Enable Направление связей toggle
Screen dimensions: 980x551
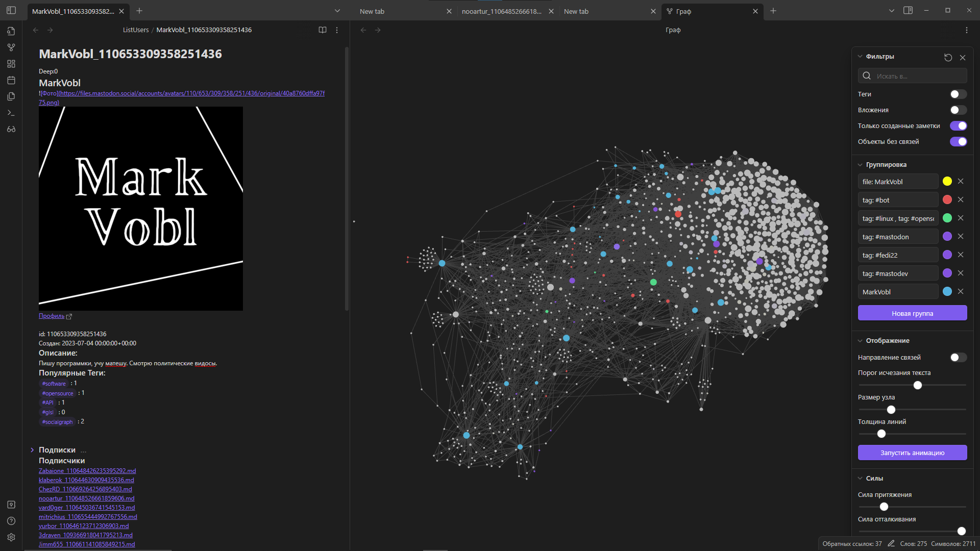coord(958,358)
